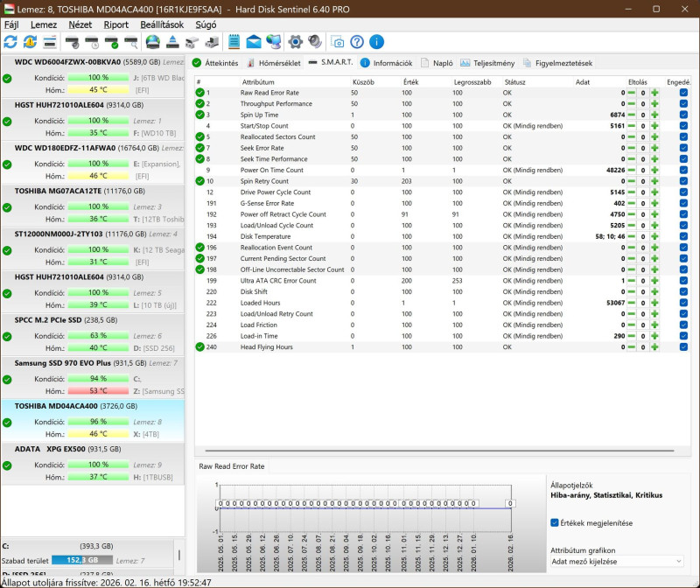Click green plus for Disk Temperature offset
Image resolution: width=700 pixels, height=588 pixels.
654,236
